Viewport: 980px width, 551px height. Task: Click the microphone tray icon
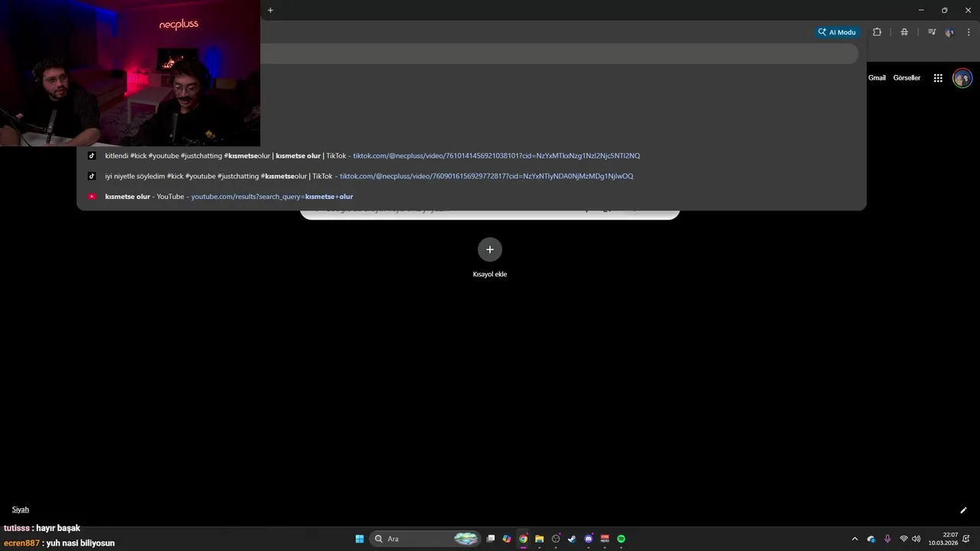click(887, 539)
